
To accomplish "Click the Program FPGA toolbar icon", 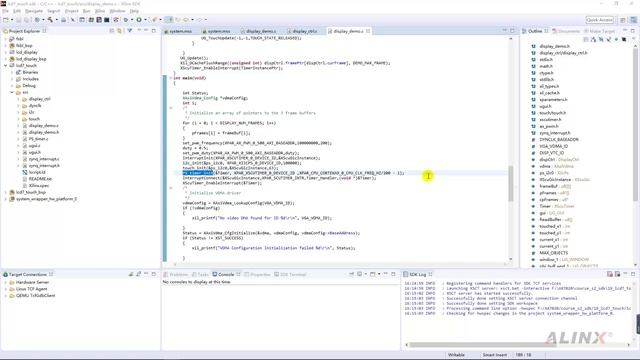I will click(91, 20).
